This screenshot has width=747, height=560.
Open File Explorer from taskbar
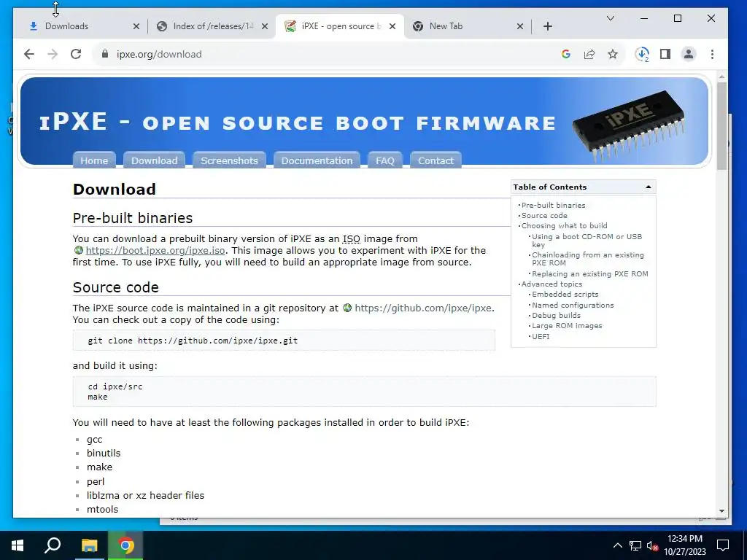pyautogui.click(x=89, y=545)
